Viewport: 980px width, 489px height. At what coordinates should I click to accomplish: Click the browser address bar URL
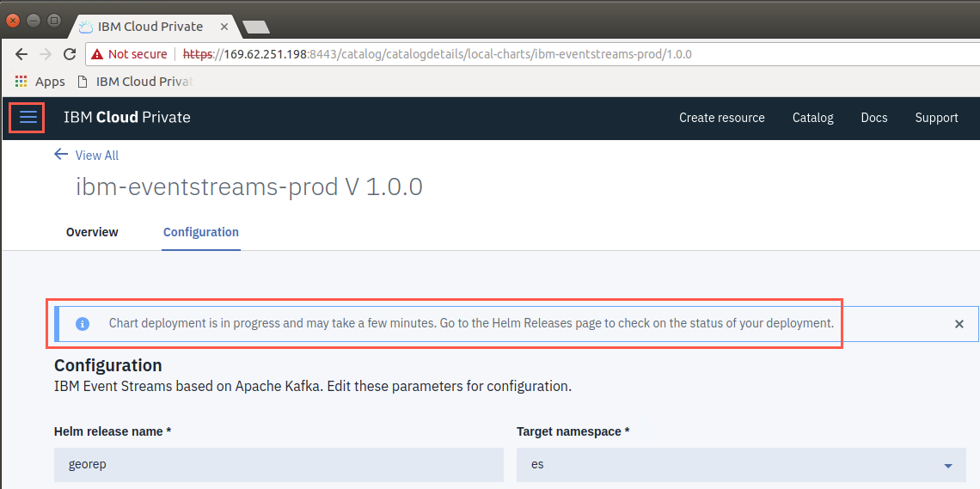click(437, 54)
